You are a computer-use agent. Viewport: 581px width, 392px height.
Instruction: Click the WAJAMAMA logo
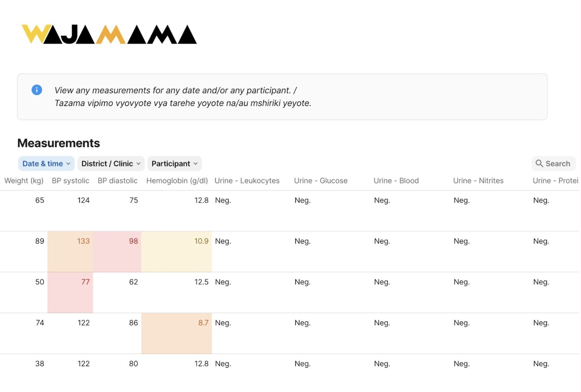109,34
